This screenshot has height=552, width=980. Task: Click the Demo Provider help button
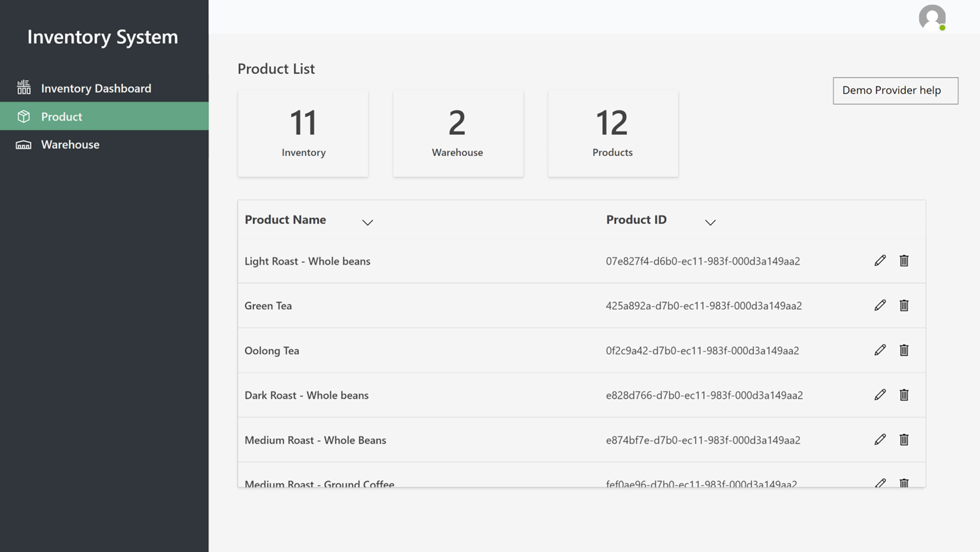click(x=895, y=90)
